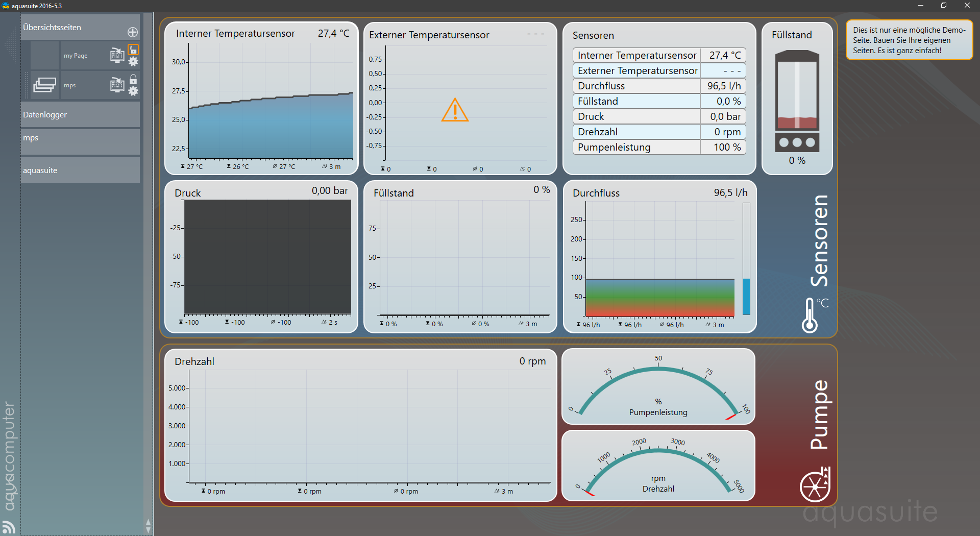Click the 96,5 l/h Durchfluss chart value
This screenshot has width=980, height=536.
click(x=730, y=193)
